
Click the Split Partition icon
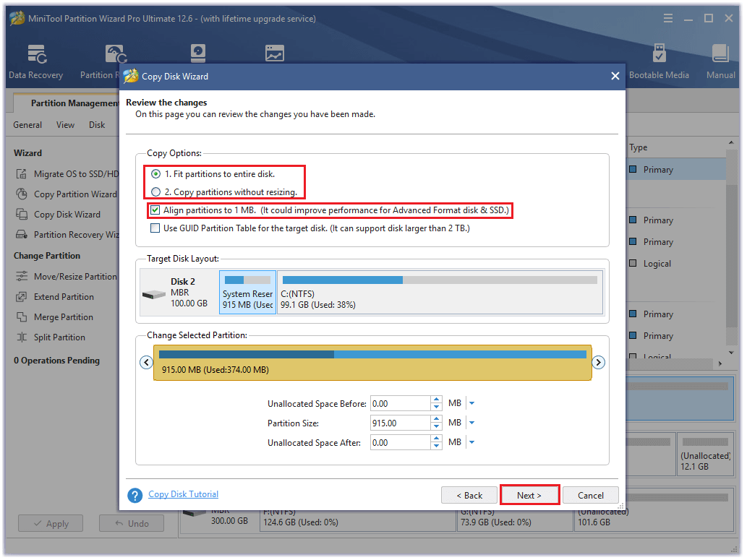pos(22,337)
